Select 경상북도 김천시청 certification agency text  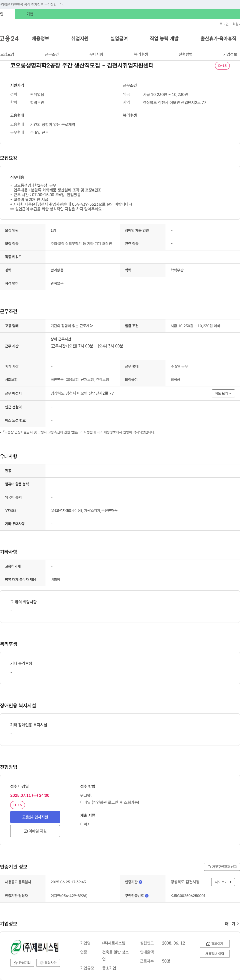pos(185,882)
